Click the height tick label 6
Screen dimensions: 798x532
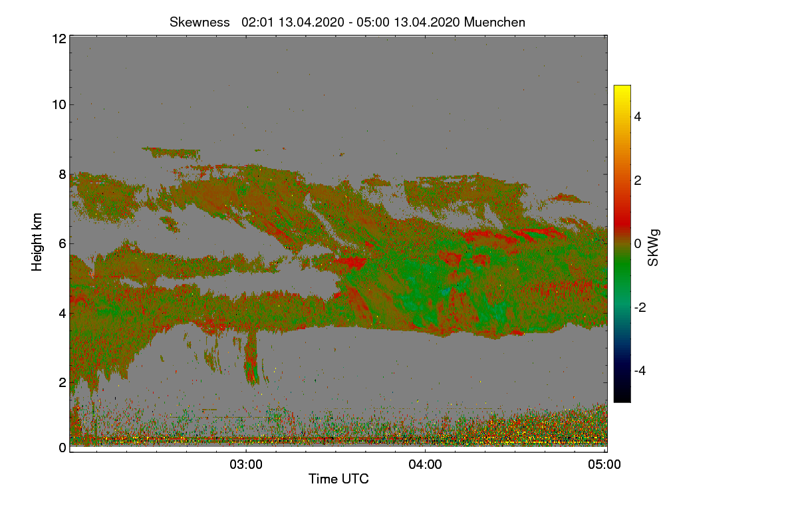click(x=63, y=243)
